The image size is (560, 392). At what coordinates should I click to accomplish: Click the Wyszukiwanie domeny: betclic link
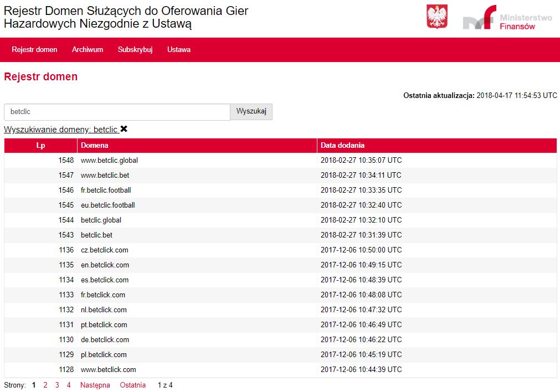[61, 129]
